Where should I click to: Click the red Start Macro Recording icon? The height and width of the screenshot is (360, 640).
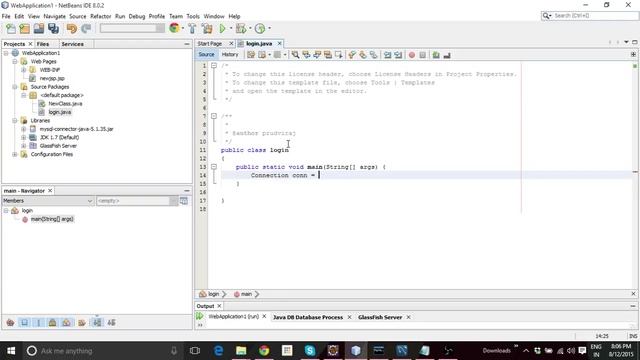pyautogui.click(x=412, y=55)
